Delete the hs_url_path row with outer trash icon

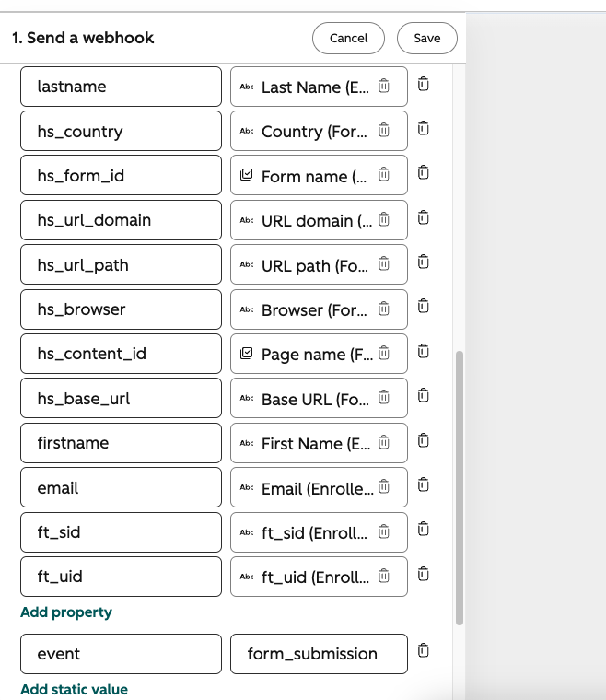[x=423, y=262]
